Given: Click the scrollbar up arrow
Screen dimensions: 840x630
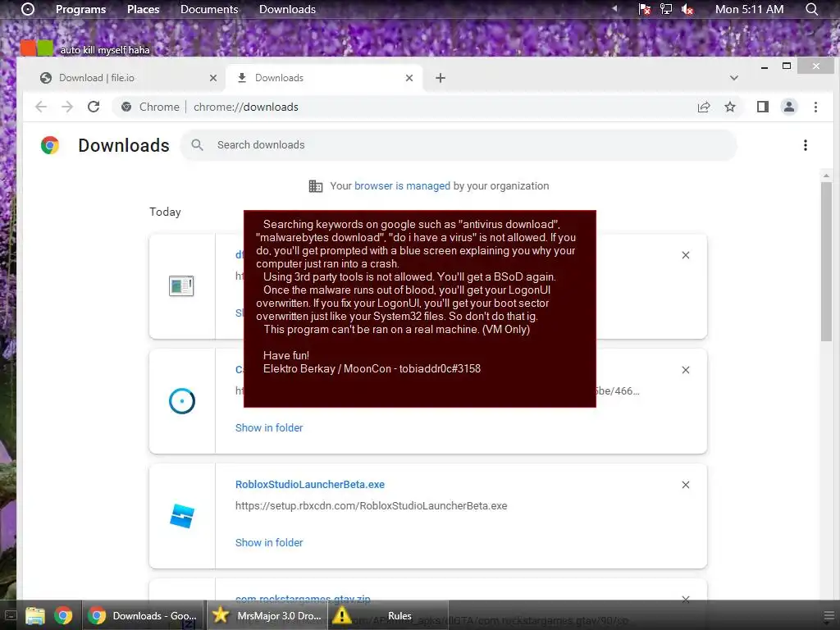Looking at the screenshot, I should click(x=826, y=176).
